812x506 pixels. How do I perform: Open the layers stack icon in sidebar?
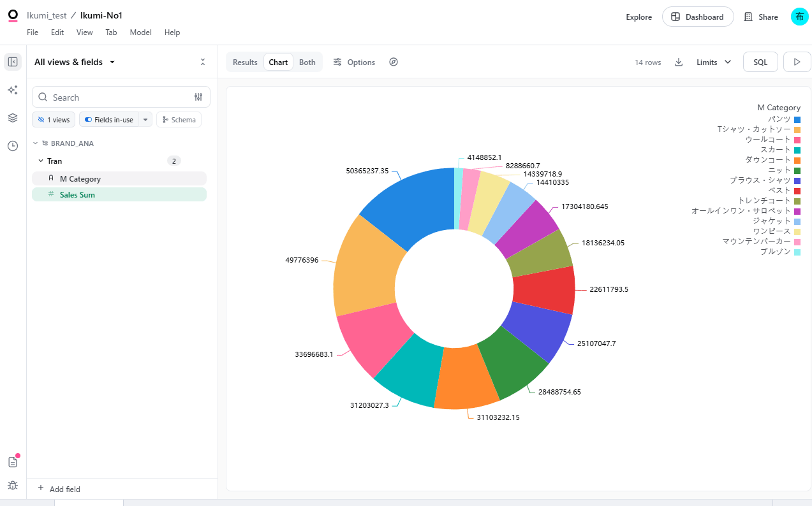click(13, 118)
